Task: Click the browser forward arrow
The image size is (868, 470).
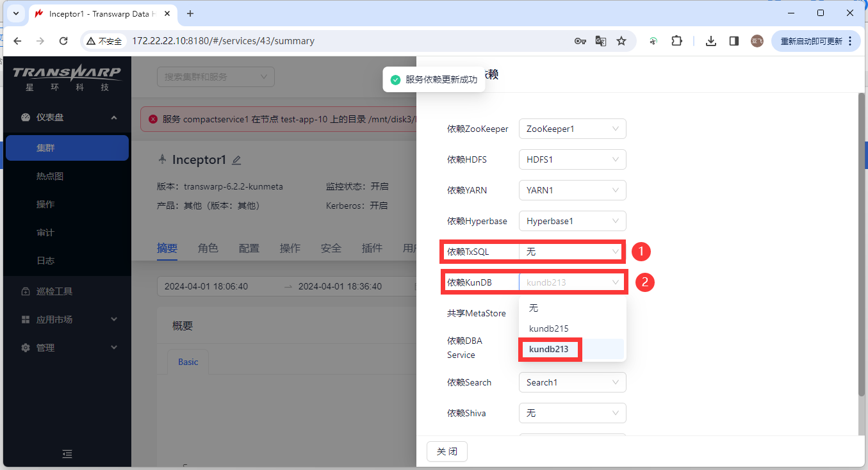Action: point(40,41)
